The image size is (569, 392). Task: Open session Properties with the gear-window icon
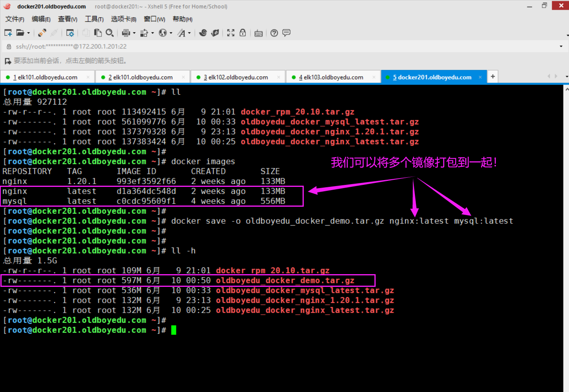[x=70, y=33]
